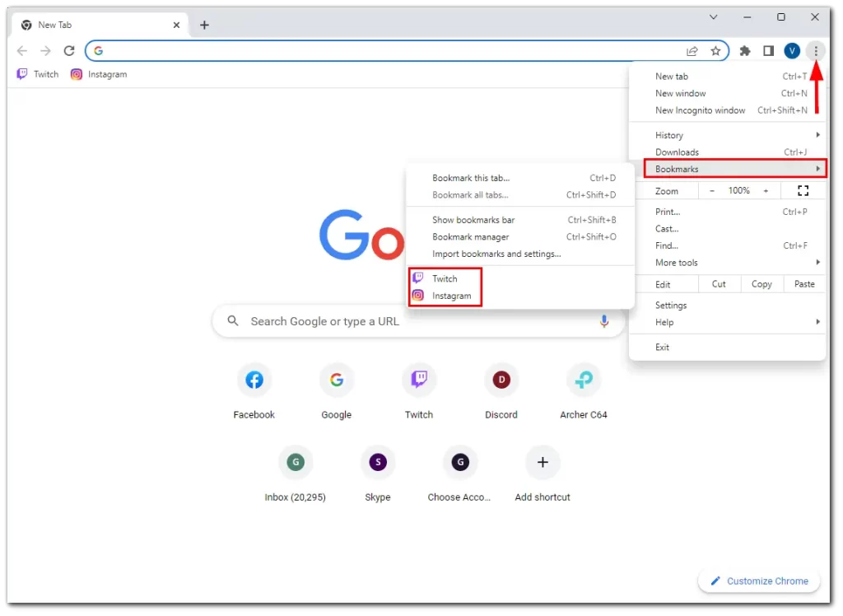Open the Twitch shortcut tile

(x=419, y=391)
